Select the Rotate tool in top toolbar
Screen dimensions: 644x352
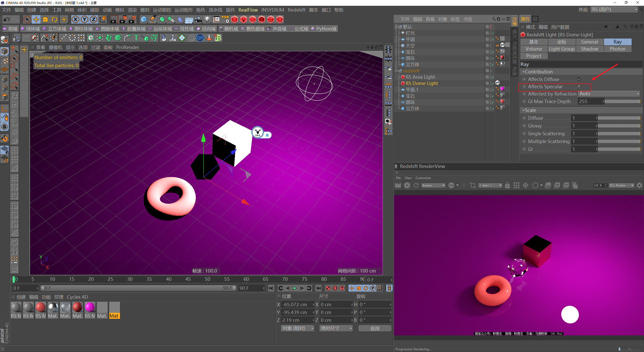coord(54,19)
